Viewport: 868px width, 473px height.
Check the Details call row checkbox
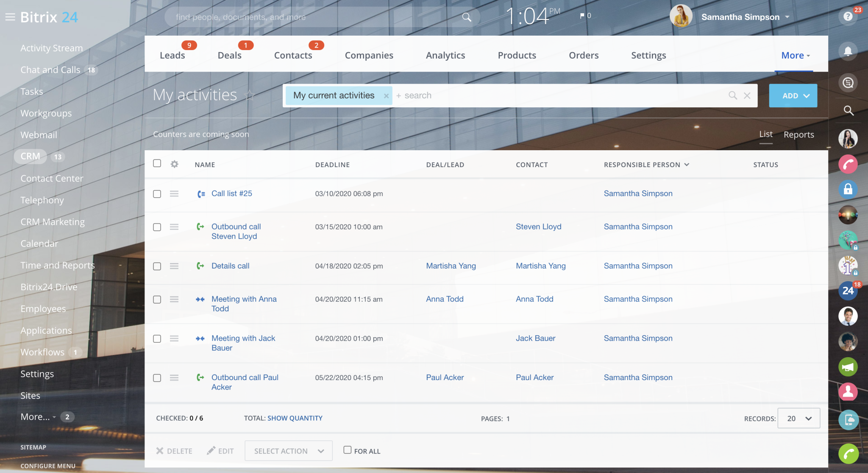(157, 266)
